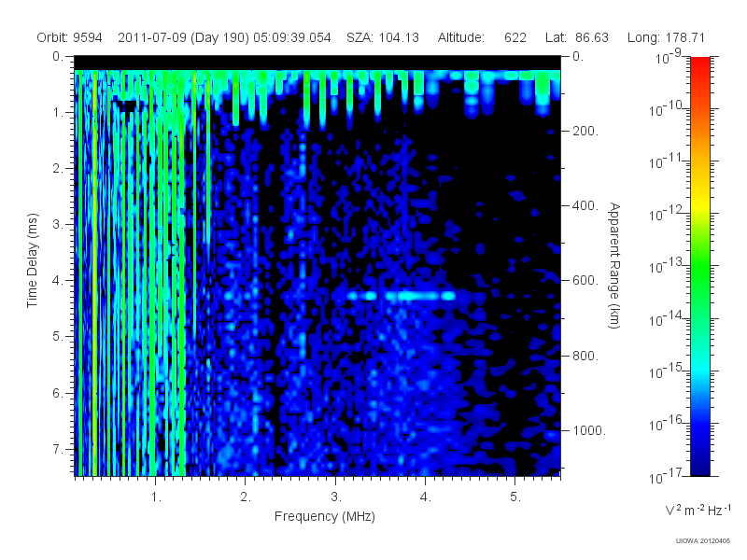Click frequency tick label 4.
This screenshot has width=747, height=560.
pyautogui.click(x=426, y=497)
